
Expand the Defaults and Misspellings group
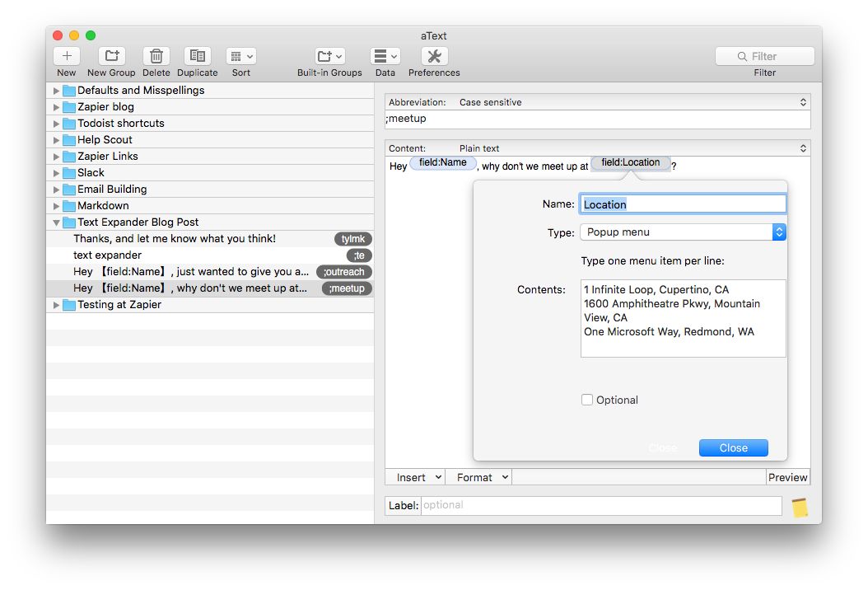pyautogui.click(x=56, y=91)
